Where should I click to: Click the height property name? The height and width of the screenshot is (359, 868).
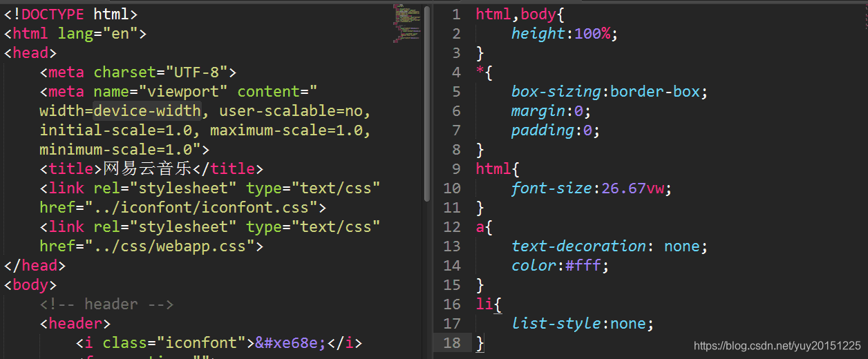[x=538, y=33]
